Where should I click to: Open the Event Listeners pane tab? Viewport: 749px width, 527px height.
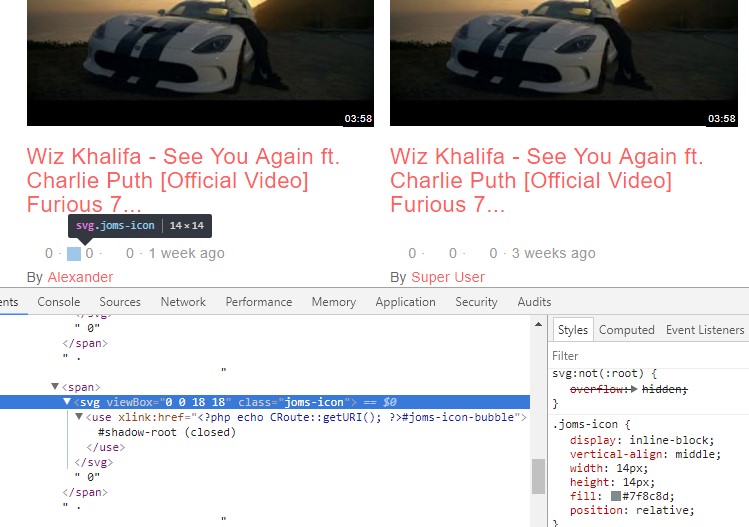[x=705, y=330]
